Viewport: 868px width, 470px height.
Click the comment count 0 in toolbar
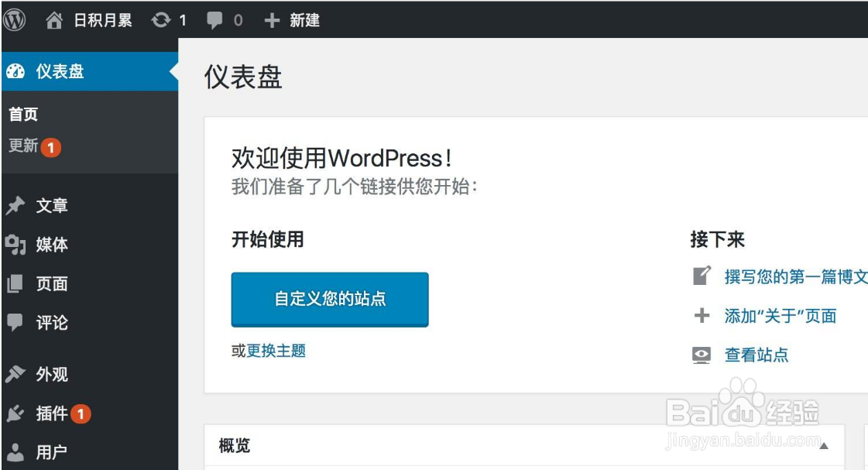(x=238, y=20)
